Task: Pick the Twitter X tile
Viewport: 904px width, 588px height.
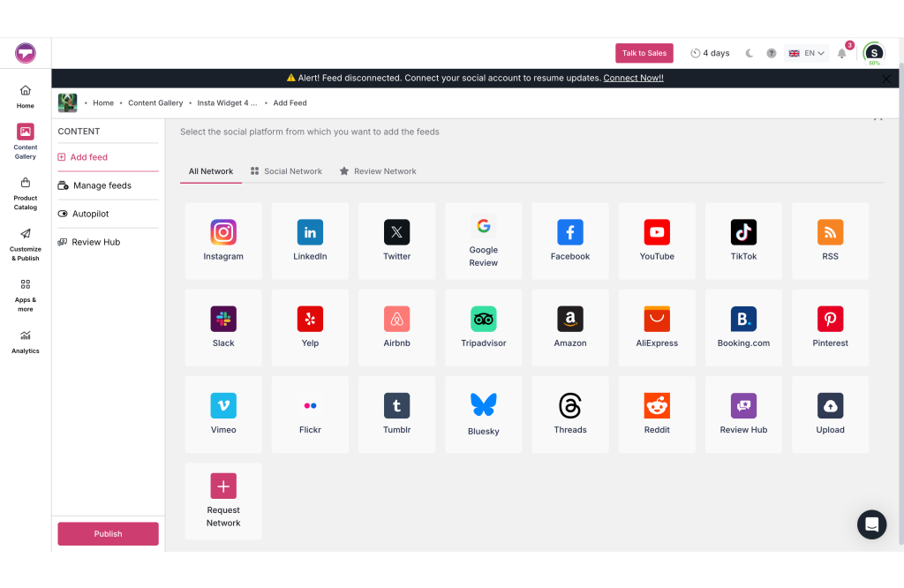Action: (396, 241)
